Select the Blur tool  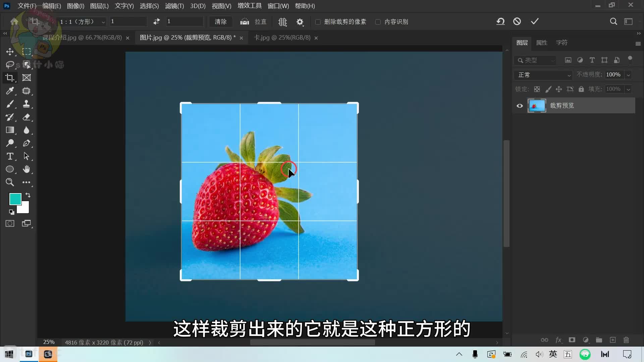[x=26, y=130]
